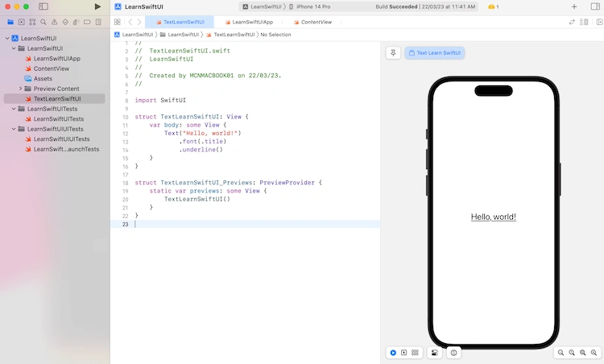604x364 pixels.
Task: Click Hello, world! text in preview
Action: point(494,217)
